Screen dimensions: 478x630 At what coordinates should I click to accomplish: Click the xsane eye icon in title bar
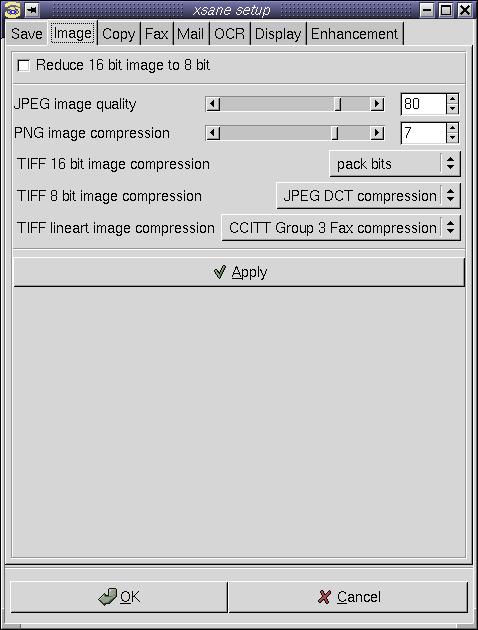pyautogui.click(x=12, y=10)
